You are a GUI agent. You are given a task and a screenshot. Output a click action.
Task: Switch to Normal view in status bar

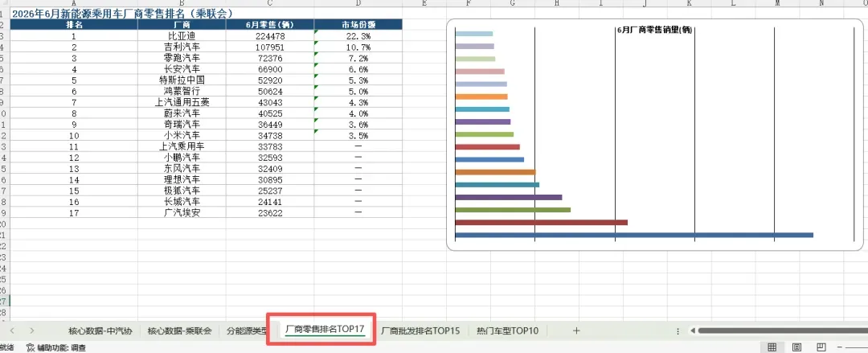pyautogui.click(x=772, y=347)
